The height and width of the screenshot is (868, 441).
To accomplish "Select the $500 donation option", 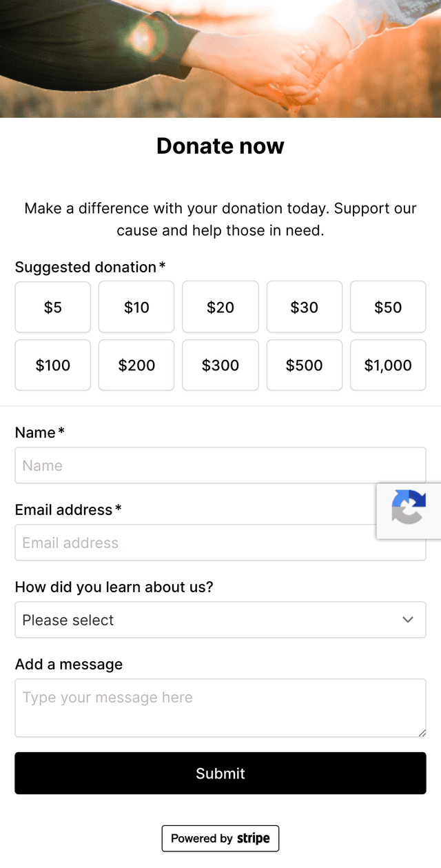I will [304, 365].
